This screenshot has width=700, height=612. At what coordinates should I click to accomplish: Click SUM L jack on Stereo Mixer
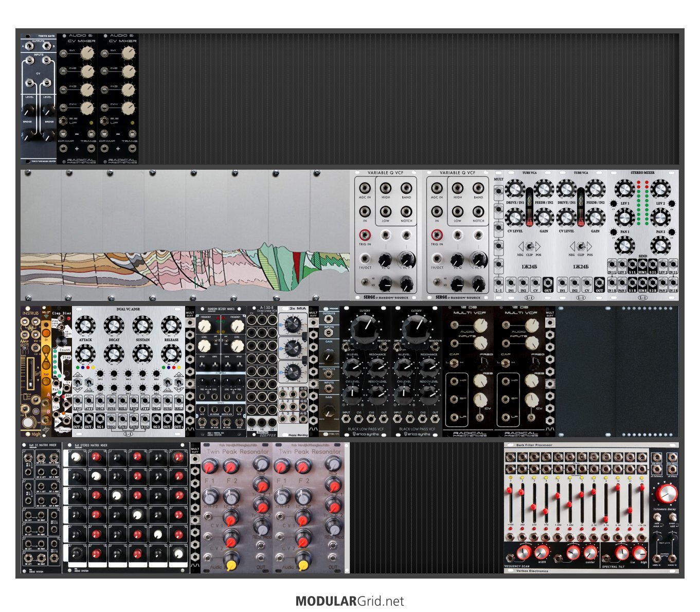click(643, 264)
